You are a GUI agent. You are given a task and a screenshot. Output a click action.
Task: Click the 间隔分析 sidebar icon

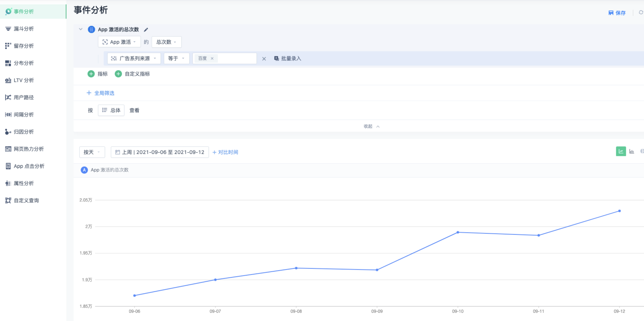pyautogui.click(x=8, y=115)
